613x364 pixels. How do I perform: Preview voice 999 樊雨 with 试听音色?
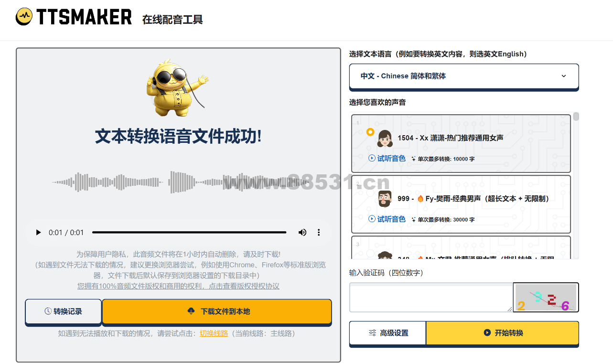387,219
